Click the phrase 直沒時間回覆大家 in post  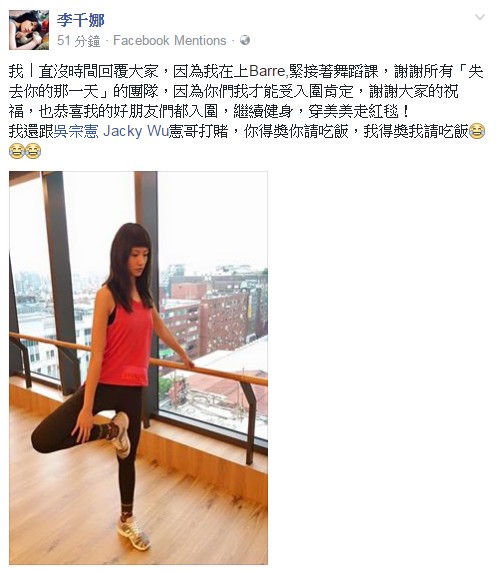point(98,71)
